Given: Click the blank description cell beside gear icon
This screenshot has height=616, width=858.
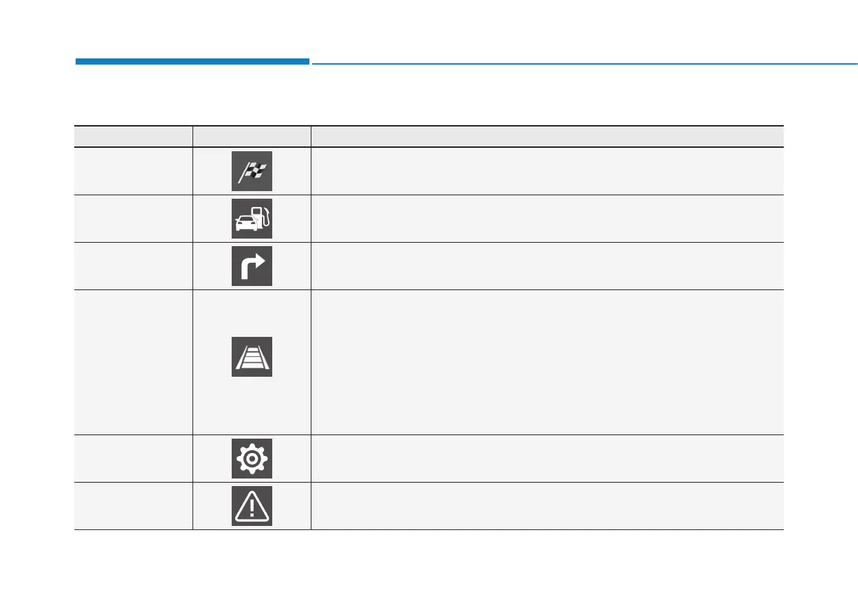Looking at the screenshot, I should click(x=547, y=459).
